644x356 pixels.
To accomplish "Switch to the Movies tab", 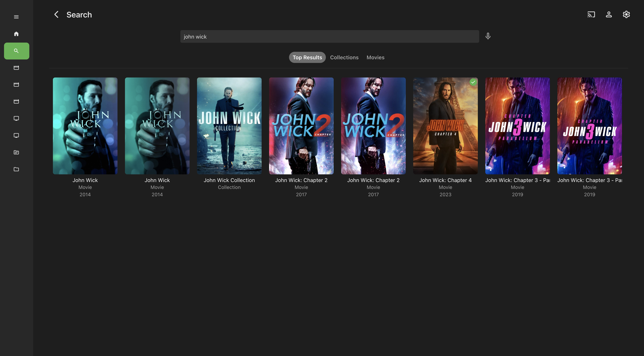I will (375, 57).
